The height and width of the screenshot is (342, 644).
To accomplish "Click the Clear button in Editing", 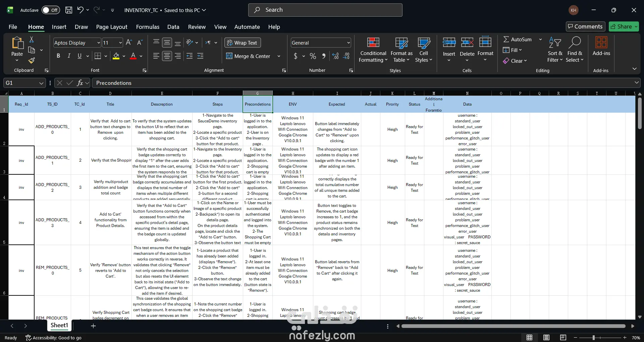I will point(515,61).
